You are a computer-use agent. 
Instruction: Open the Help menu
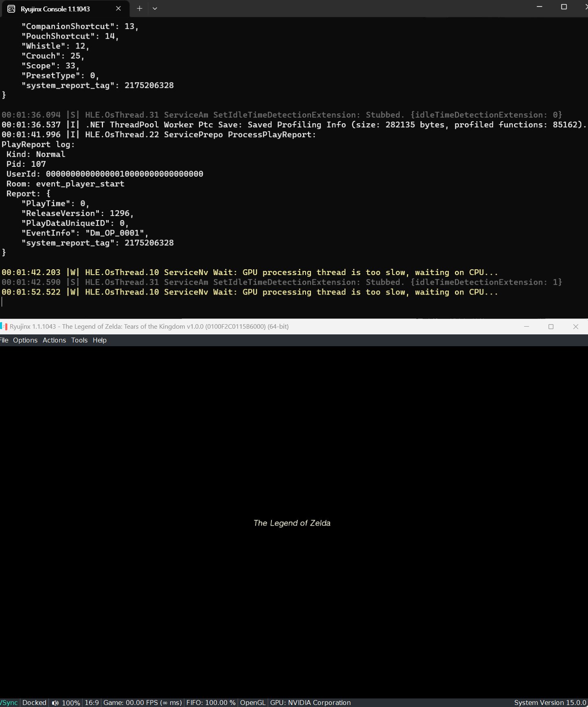100,340
